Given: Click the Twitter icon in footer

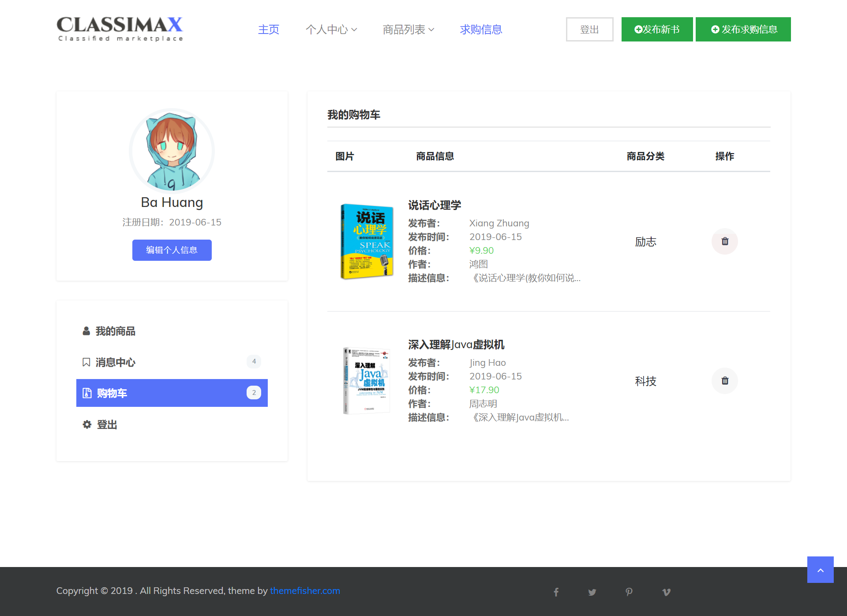Looking at the screenshot, I should (x=592, y=592).
